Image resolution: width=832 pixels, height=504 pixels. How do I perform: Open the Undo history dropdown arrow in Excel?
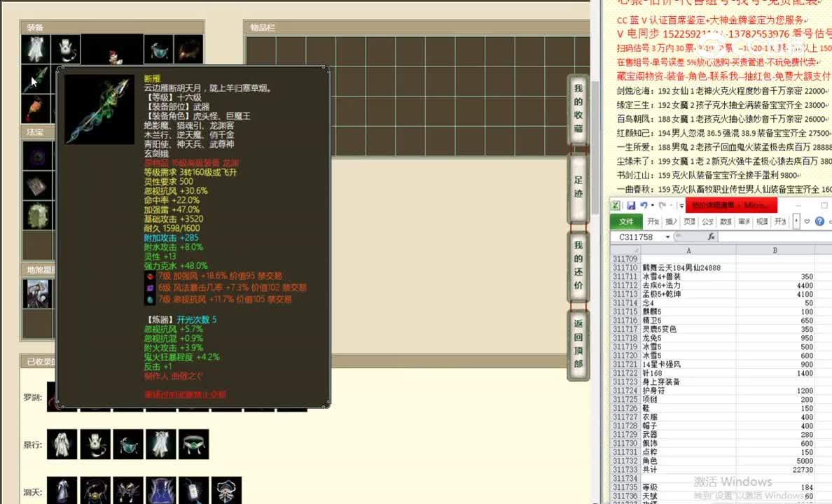coord(652,205)
